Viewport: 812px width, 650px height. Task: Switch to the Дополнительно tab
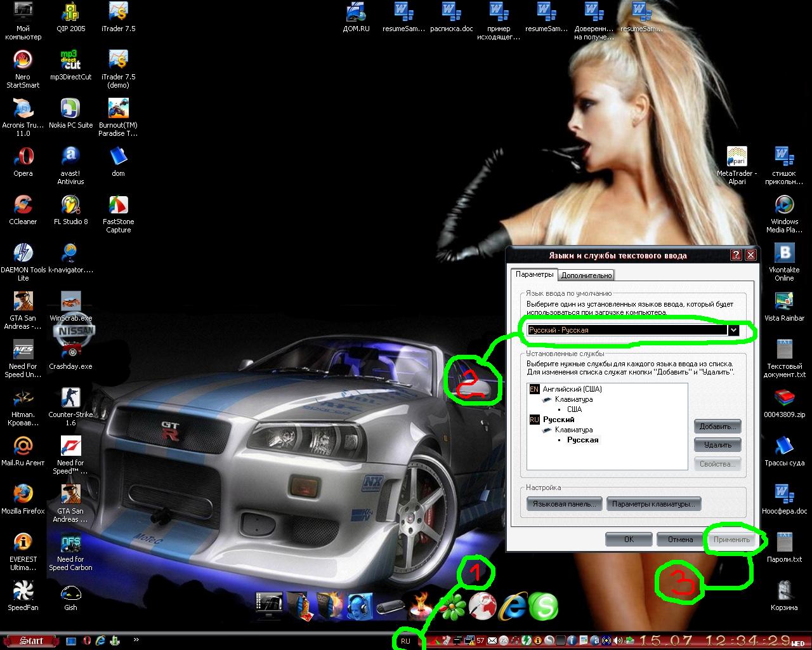[586, 275]
